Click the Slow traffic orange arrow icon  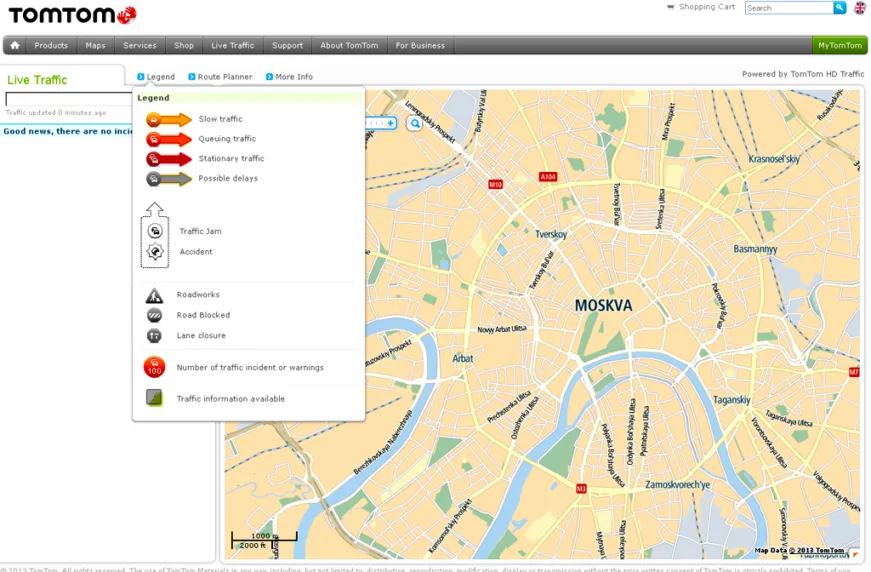[167, 120]
